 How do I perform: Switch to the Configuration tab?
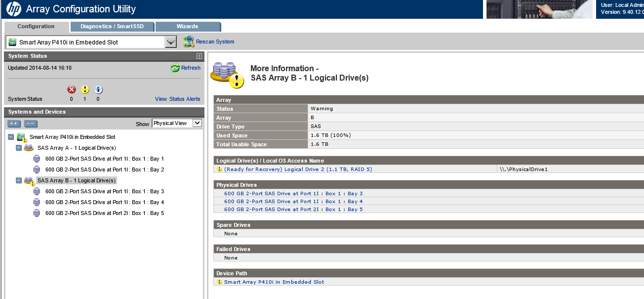36,26
